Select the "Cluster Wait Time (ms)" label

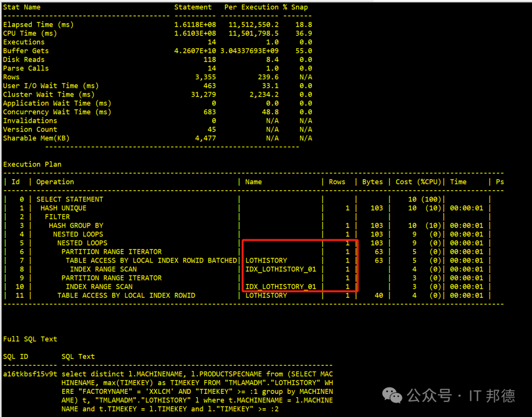pyautogui.click(x=49, y=95)
